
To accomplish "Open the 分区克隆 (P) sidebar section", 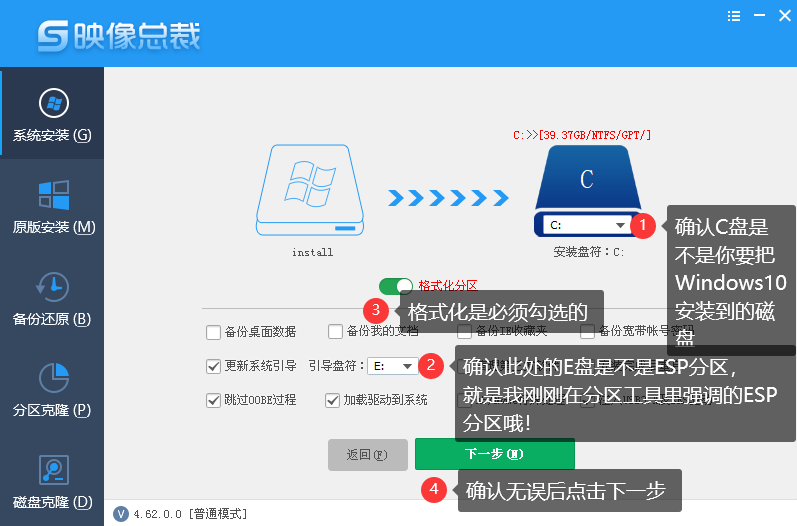I will [x=52, y=389].
